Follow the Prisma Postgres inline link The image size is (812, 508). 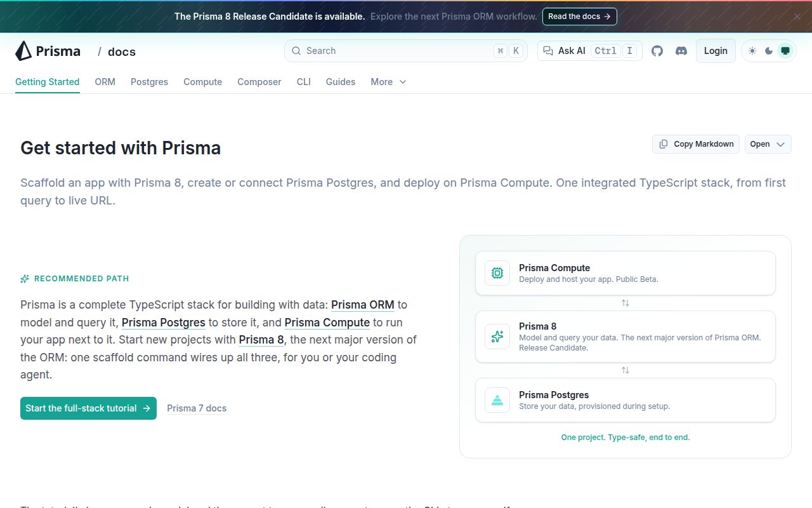pos(164,323)
